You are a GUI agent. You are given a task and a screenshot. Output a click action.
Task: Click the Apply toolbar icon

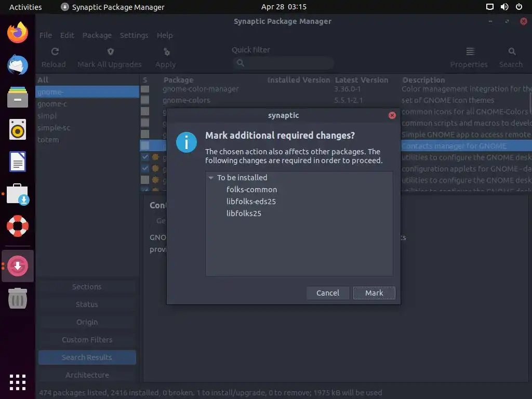point(166,51)
